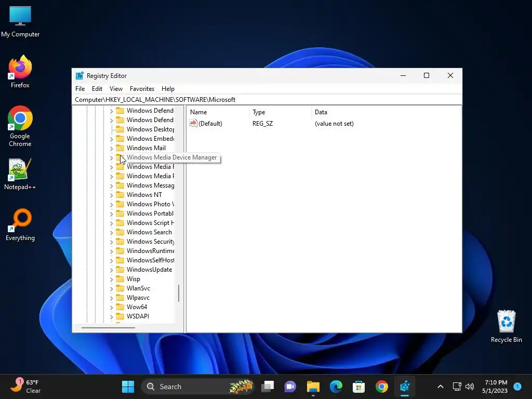This screenshot has height=399, width=532.
Task: Open the notification badge in tray
Action: [517, 387]
